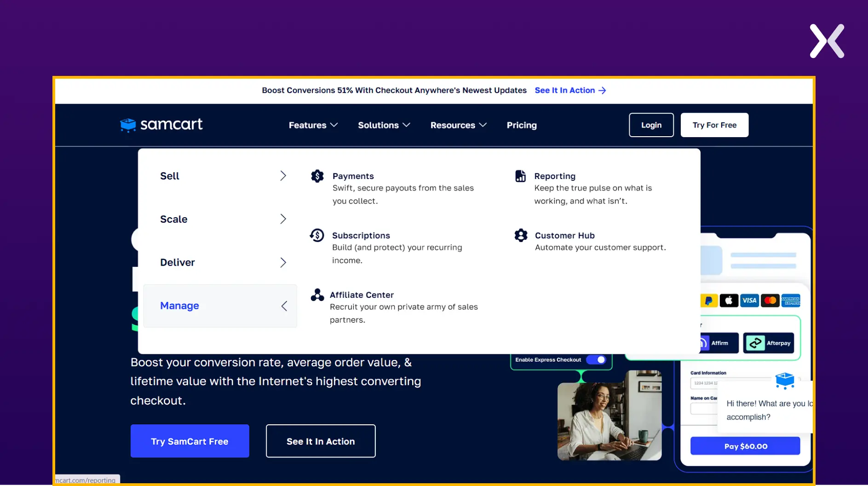Select the Scale category

click(220, 219)
